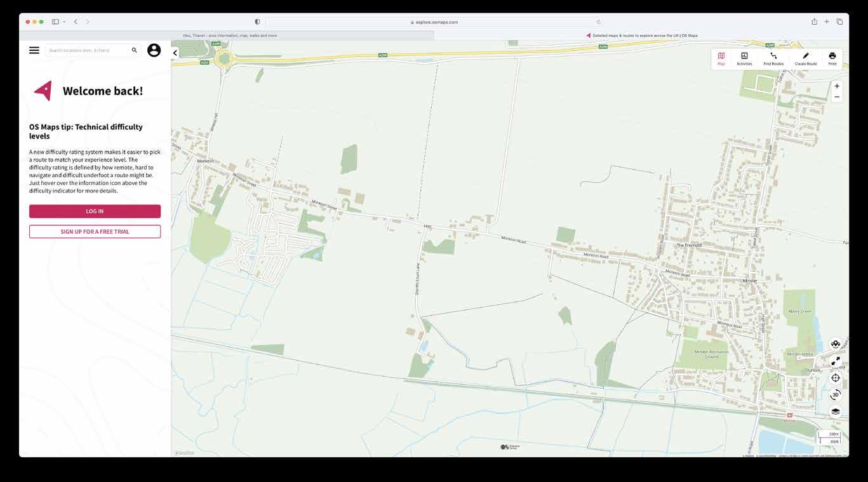The width and height of the screenshot is (868, 482).
Task: Show Safari tab overview
Action: click(839, 22)
